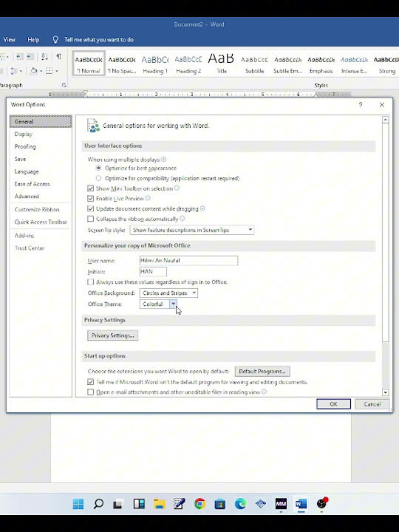Click the Default Programs... button
The width and height of the screenshot is (399, 532).
(x=262, y=371)
